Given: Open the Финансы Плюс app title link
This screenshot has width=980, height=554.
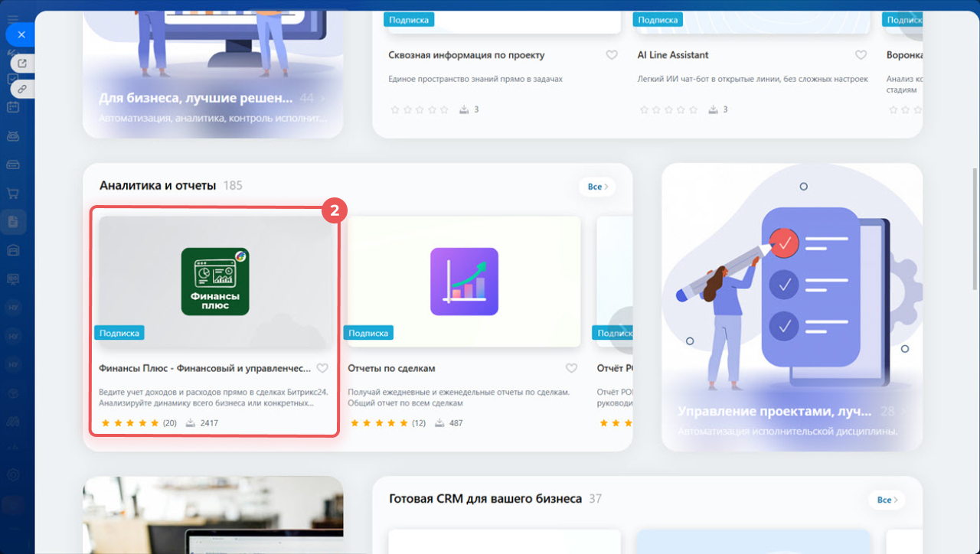Looking at the screenshot, I should click(205, 368).
